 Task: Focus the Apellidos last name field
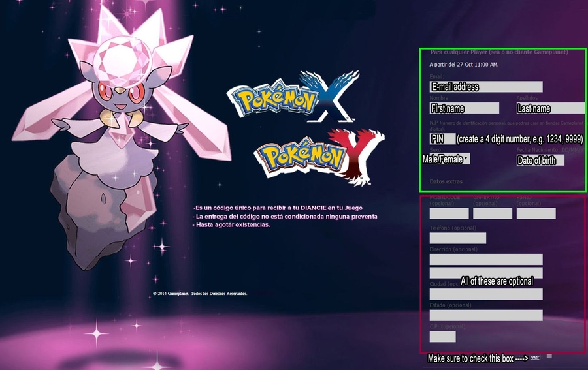(550, 108)
